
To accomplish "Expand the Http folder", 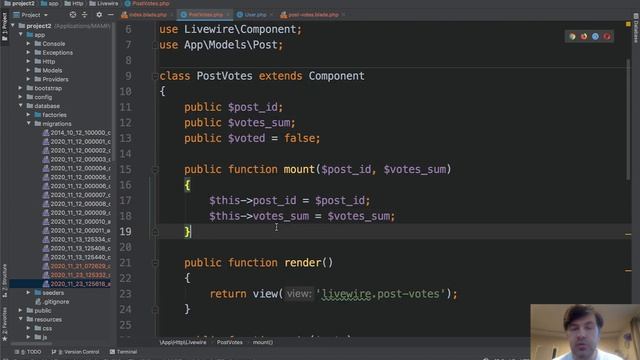I will 29,62.
